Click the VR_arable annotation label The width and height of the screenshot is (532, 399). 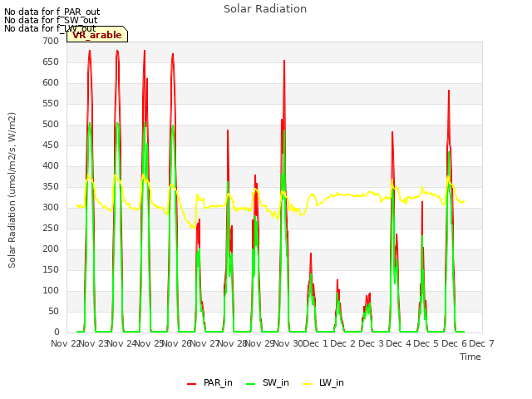[97, 35]
